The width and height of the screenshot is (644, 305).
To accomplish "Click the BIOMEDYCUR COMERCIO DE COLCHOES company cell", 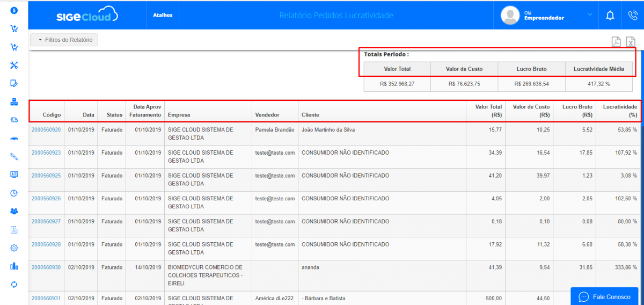I will coord(208,275).
